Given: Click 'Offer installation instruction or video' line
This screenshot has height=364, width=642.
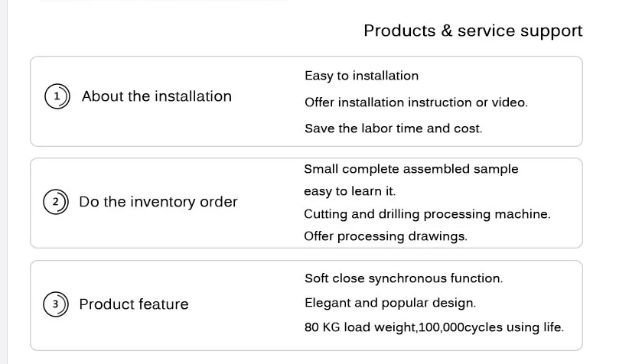Looking at the screenshot, I should [x=416, y=102].
